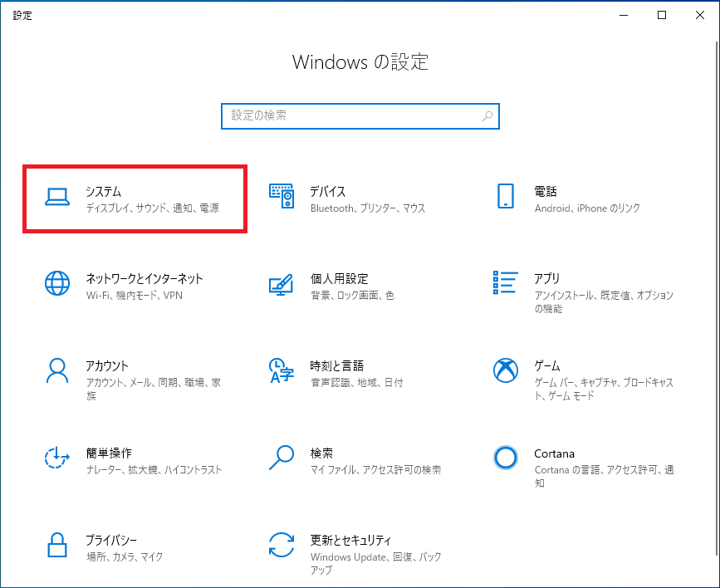This screenshot has width=720, height=588.
Task: Click the text 背景、ロック画面、色
Action: coord(352,296)
